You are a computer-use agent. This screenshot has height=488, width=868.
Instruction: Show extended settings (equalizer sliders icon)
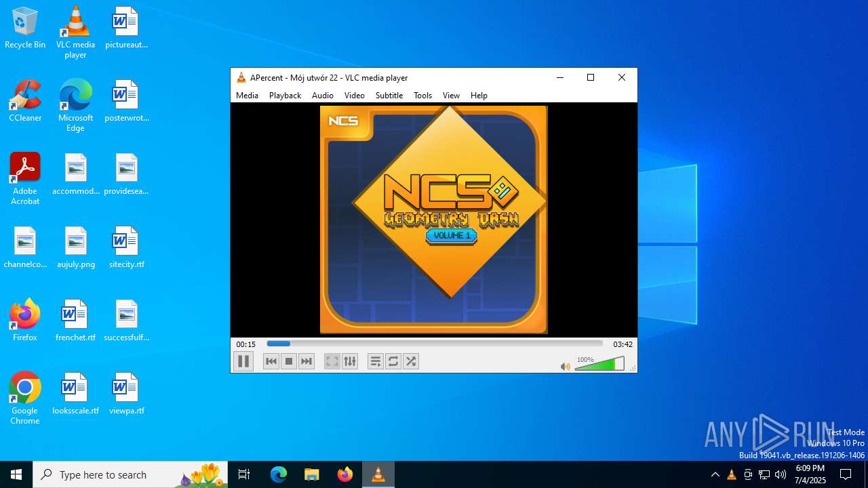(x=350, y=361)
